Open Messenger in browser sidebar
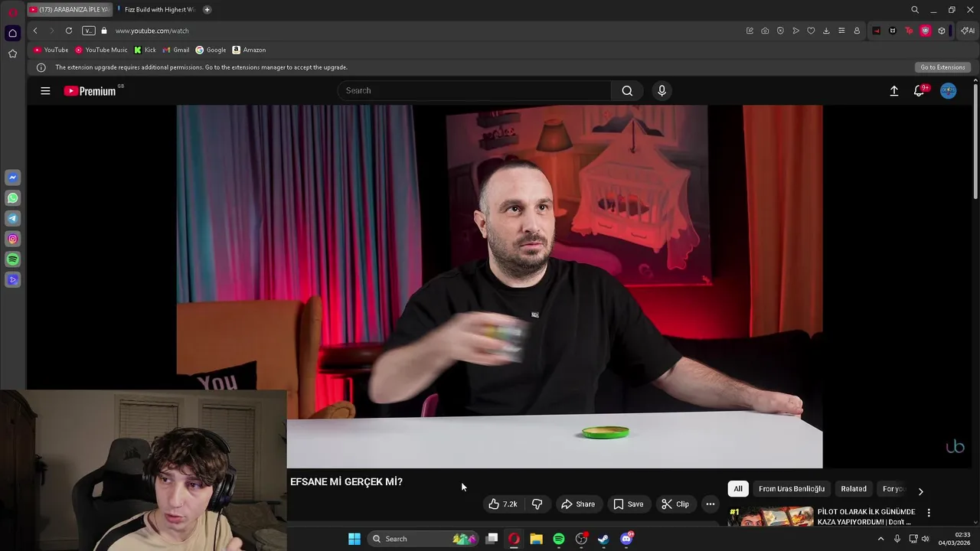The height and width of the screenshot is (551, 980). click(12, 178)
